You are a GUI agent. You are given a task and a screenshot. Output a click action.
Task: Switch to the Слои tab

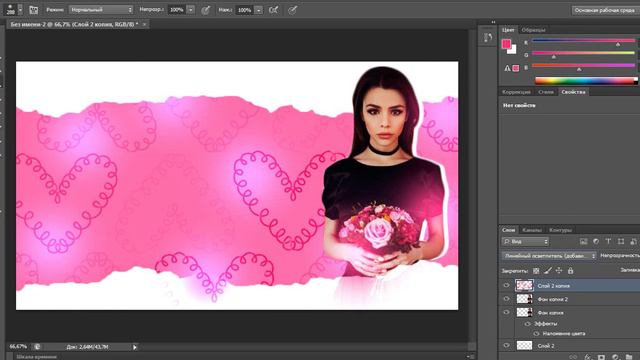tap(508, 230)
